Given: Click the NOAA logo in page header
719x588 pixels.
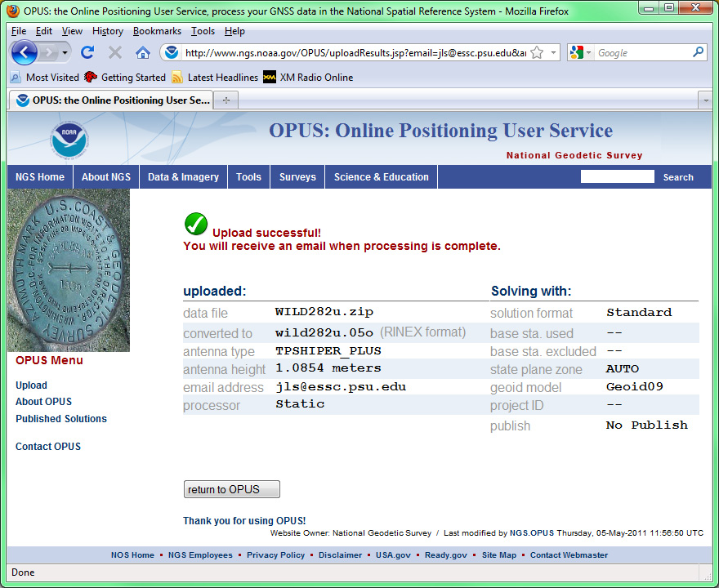Looking at the screenshot, I should [69, 140].
